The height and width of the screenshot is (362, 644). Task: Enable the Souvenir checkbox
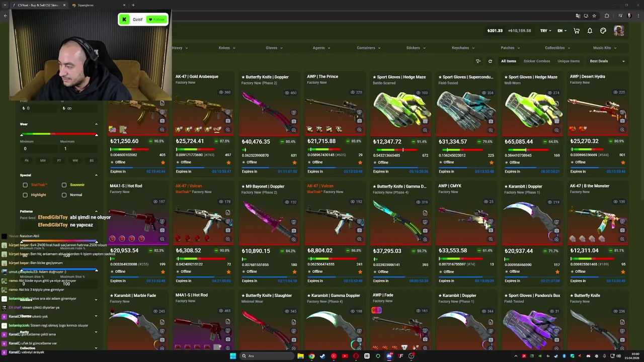(64, 185)
